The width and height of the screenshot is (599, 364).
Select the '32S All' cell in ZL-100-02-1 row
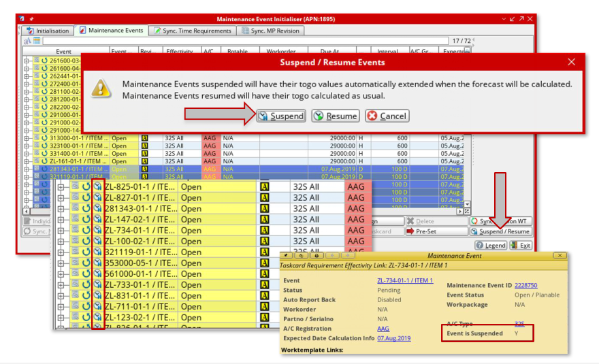pyautogui.click(x=317, y=241)
